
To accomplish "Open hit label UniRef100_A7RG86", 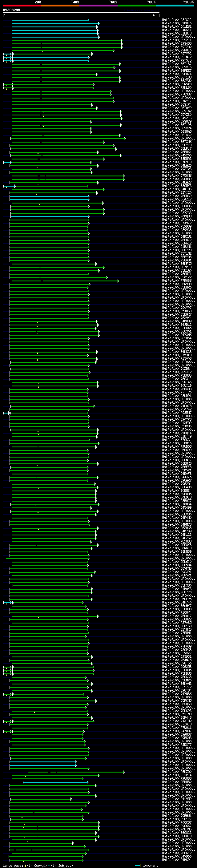I will [177, 280].
